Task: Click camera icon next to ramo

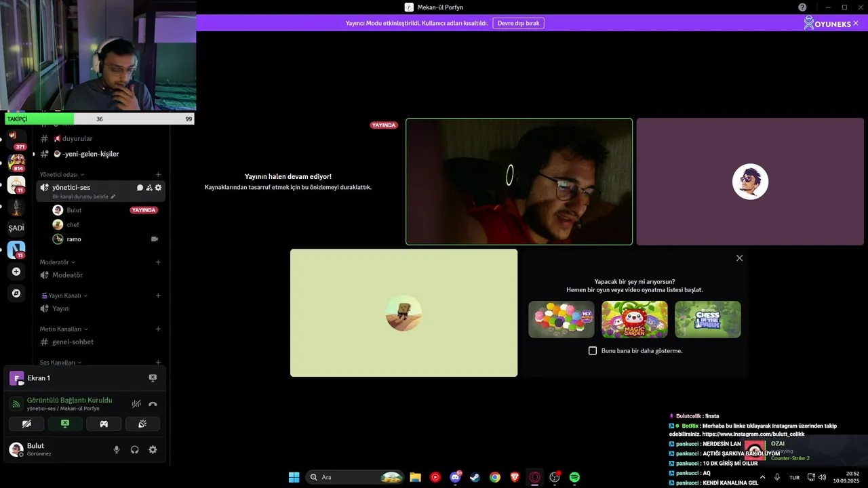Action: click(155, 239)
